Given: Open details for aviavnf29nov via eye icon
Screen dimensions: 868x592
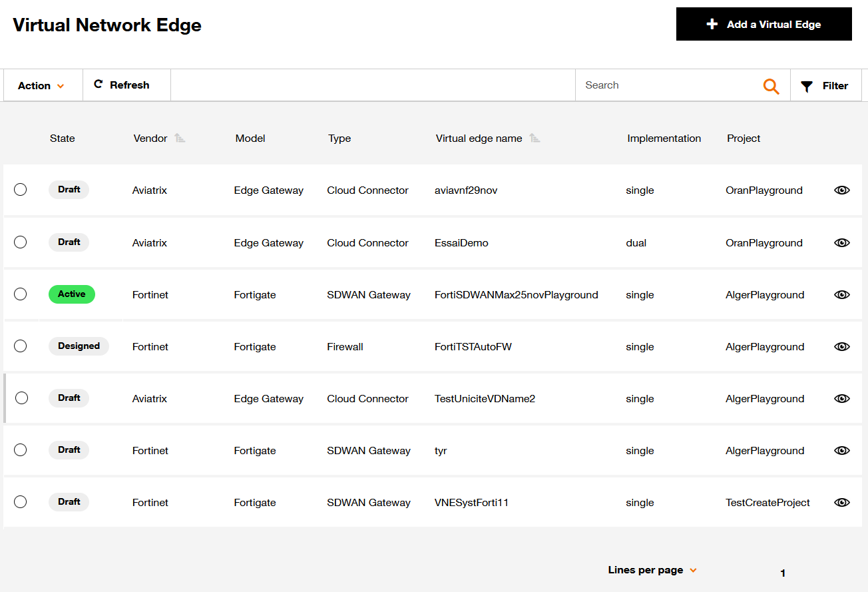Looking at the screenshot, I should 841,190.
